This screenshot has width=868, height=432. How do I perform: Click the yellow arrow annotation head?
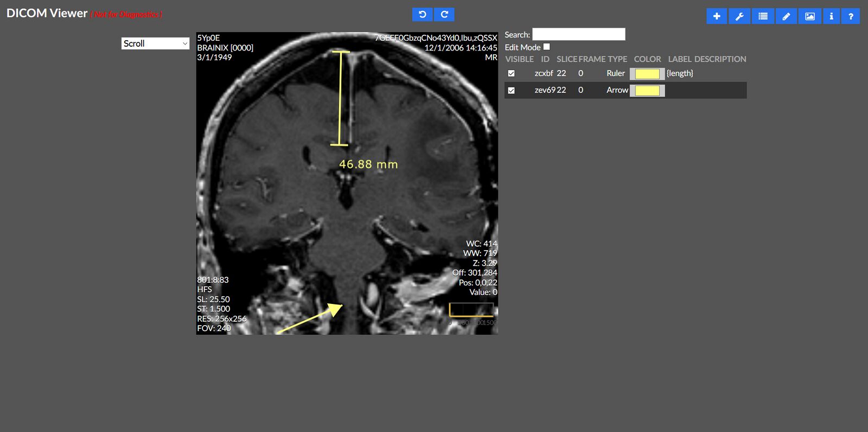coord(336,310)
